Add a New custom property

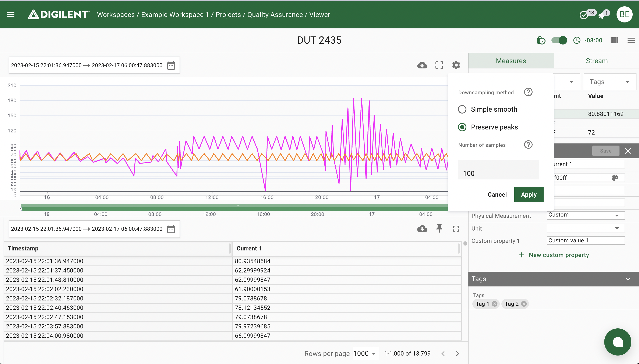pyautogui.click(x=554, y=255)
